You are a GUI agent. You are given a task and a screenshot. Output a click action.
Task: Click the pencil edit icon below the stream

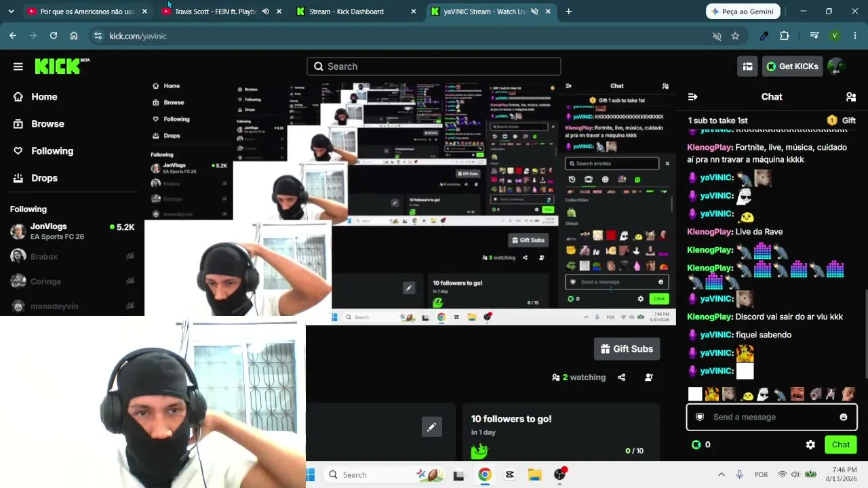coord(431,427)
